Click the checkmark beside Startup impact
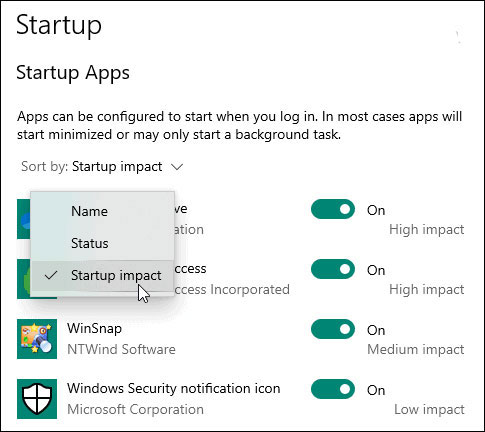This screenshot has height=432, width=485. coord(51,275)
